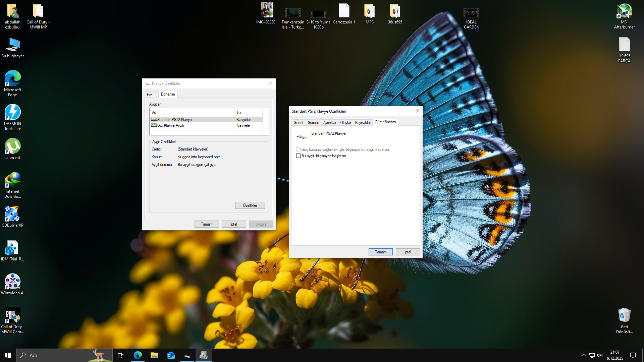Enable 'Bu aygıt, bilgisayarı başlatsın' checkbox

pos(298,156)
